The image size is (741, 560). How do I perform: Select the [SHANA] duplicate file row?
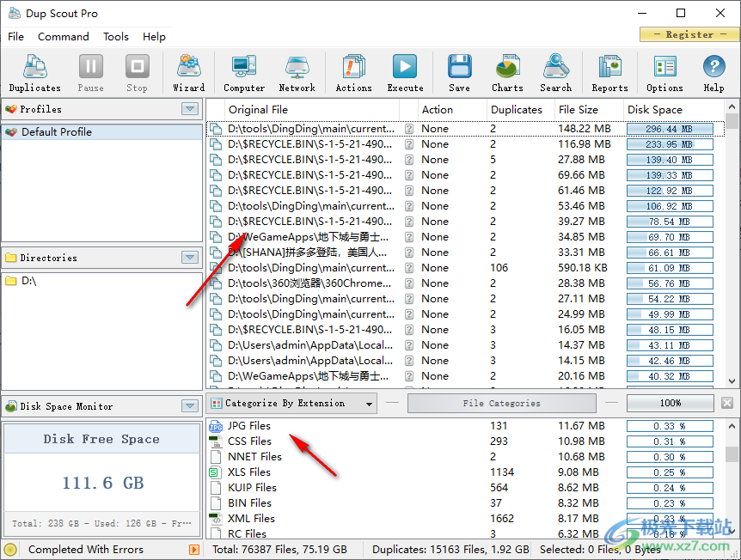(465, 253)
